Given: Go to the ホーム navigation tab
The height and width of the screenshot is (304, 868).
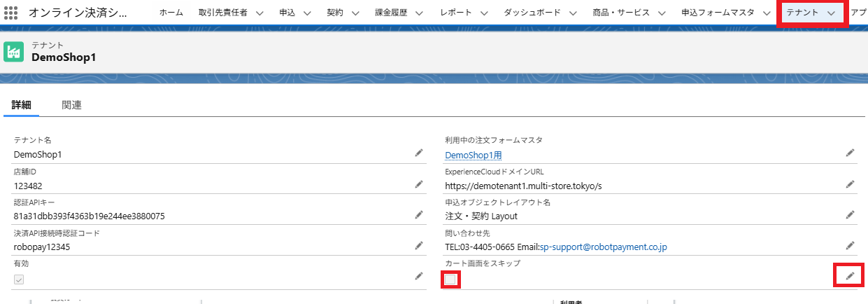Looking at the screenshot, I should tap(171, 13).
